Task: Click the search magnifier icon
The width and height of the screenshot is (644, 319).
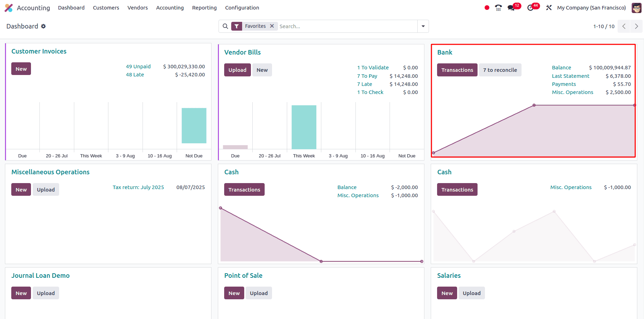Action: point(225,26)
